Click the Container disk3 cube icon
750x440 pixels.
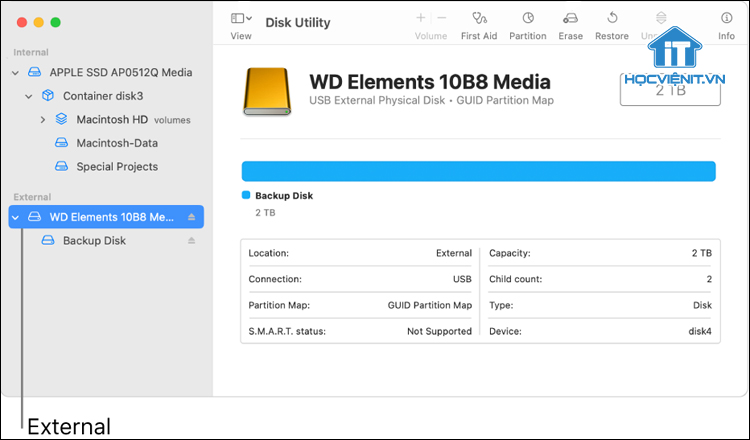click(48, 96)
